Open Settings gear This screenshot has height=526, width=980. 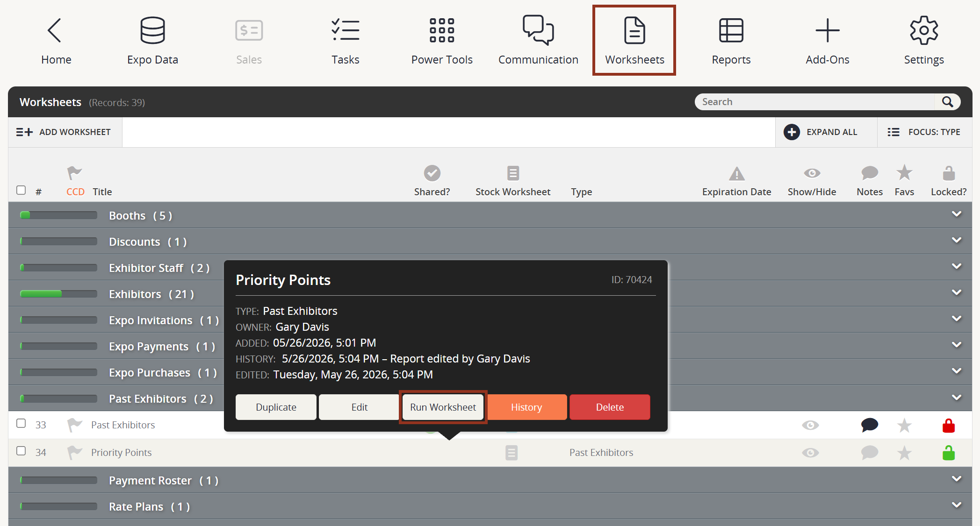click(x=923, y=41)
